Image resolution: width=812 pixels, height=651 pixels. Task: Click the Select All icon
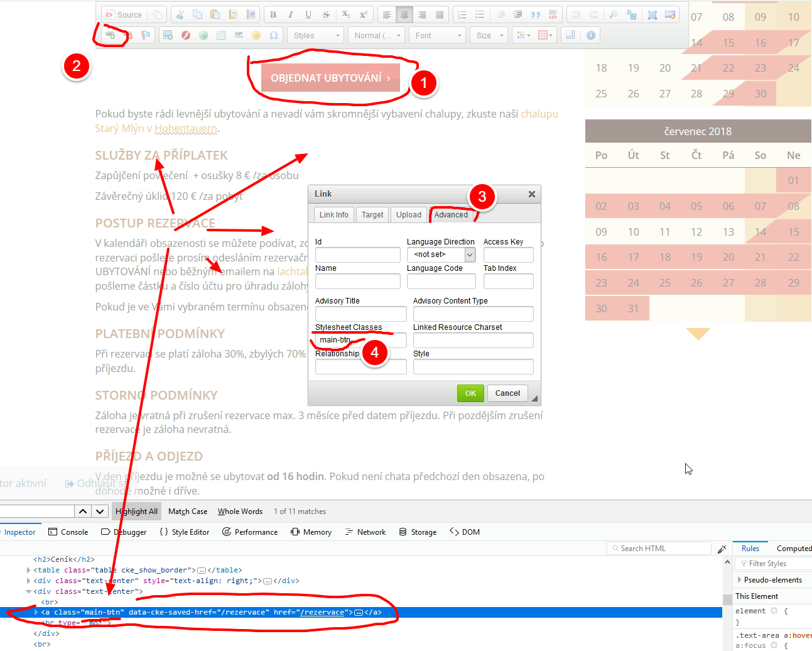tap(652, 14)
